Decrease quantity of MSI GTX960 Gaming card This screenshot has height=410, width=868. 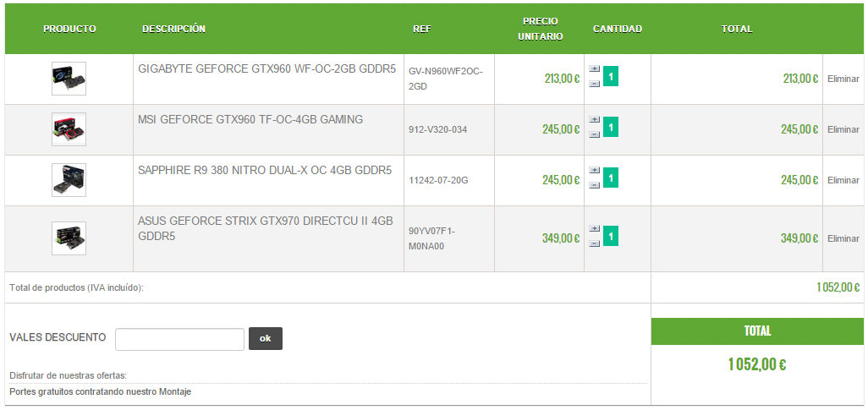coord(595,134)
